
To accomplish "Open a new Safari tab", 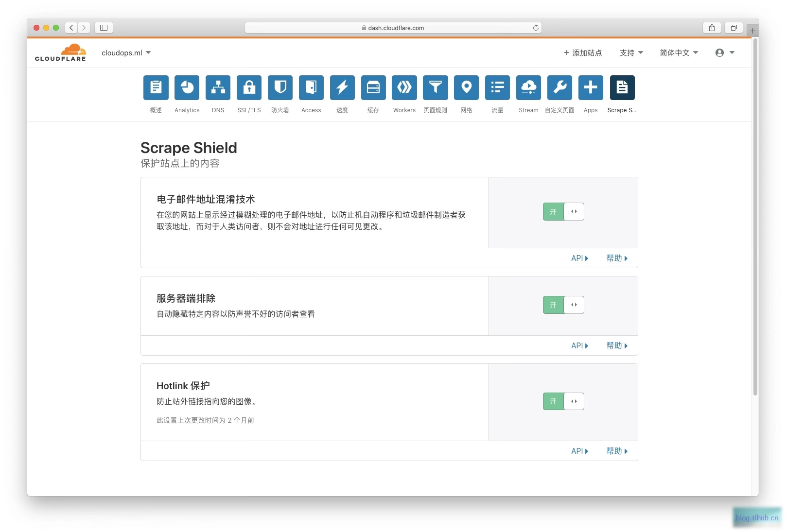I will point(752,31).
